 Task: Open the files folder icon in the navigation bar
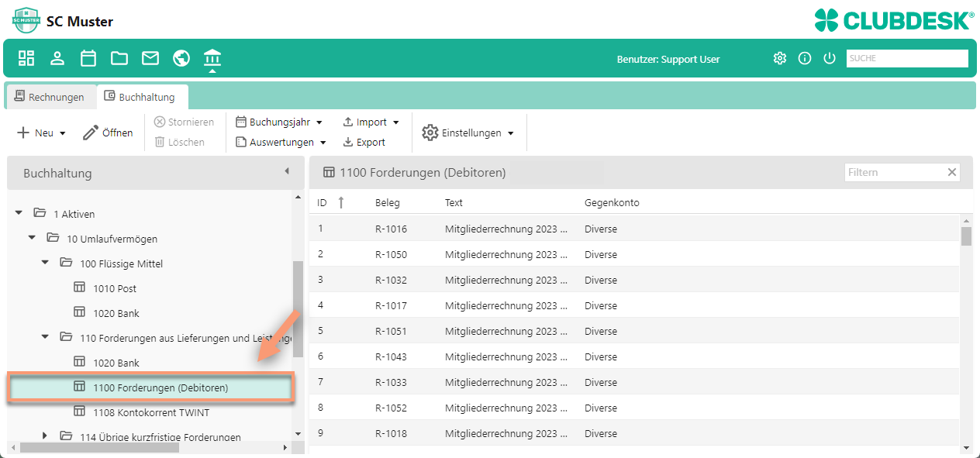click(119, 58)
